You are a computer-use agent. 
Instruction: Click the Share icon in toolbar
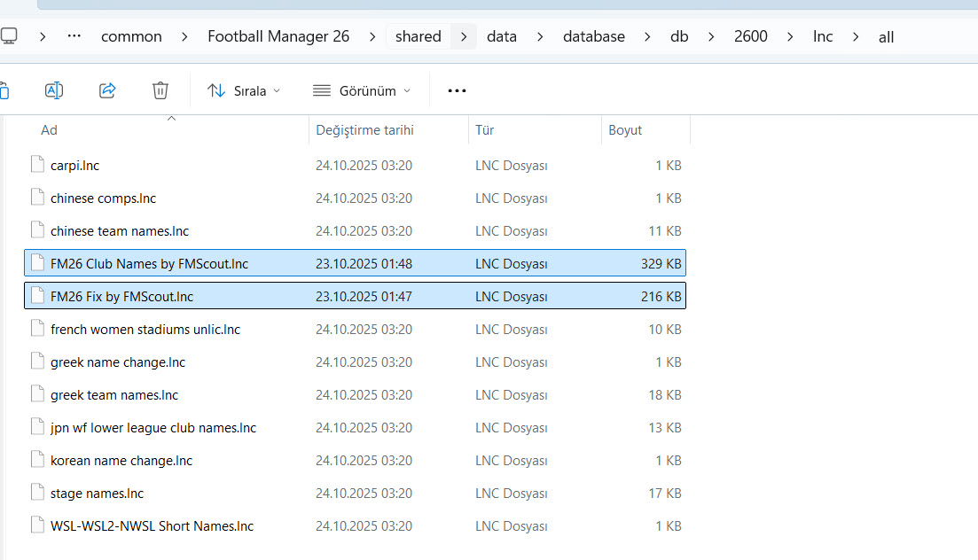click(107, 90)
